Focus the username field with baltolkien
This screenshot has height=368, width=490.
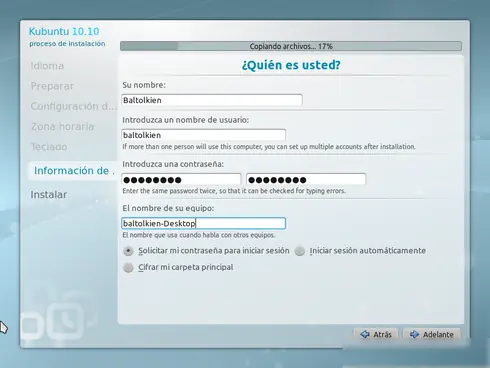204,135
